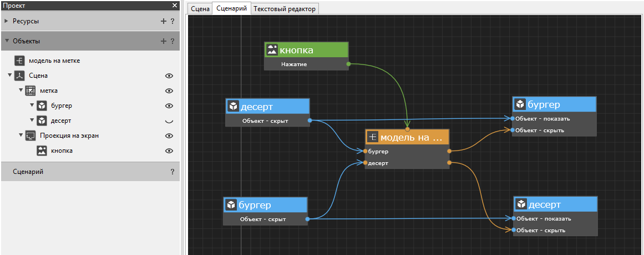Click the cube icon on right бургер node
Image resolution: width=644 pixels, height=255 pixels.
[520, 104]
